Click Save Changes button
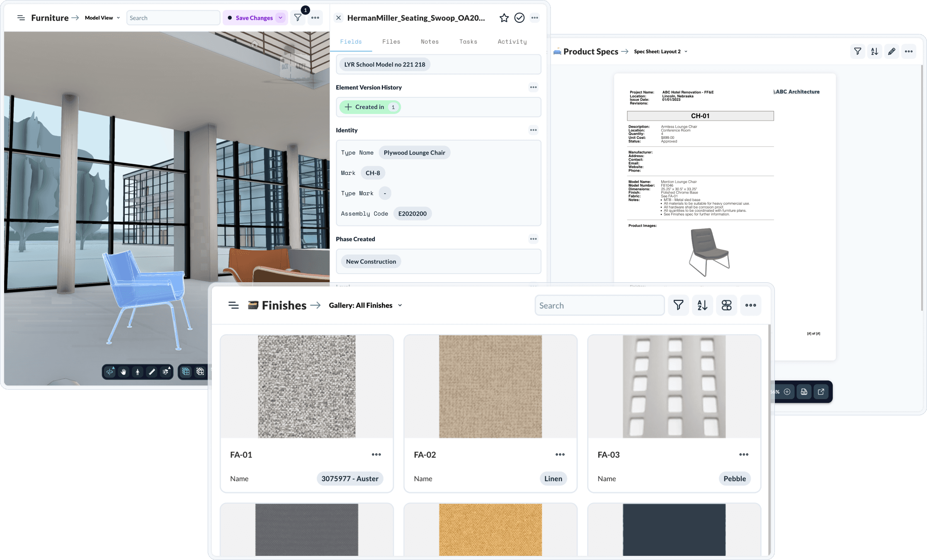Screen dimensions: 927x560 (x=254, y=18)
